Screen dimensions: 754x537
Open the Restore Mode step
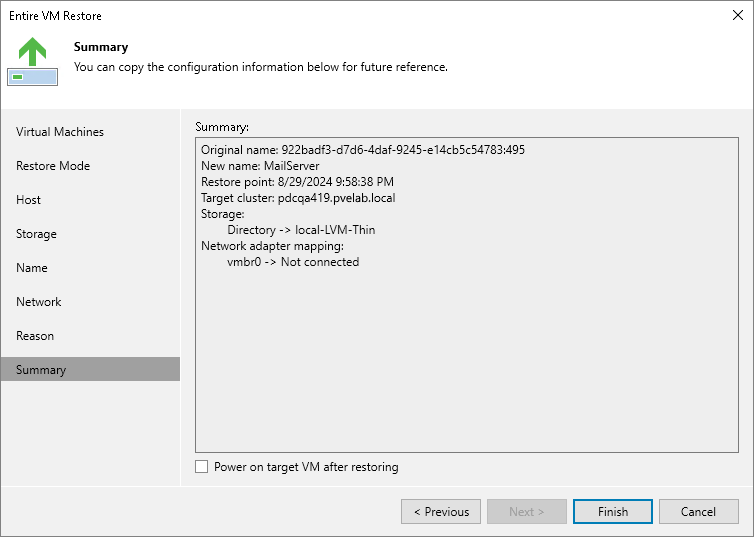(x=53, y=166)
